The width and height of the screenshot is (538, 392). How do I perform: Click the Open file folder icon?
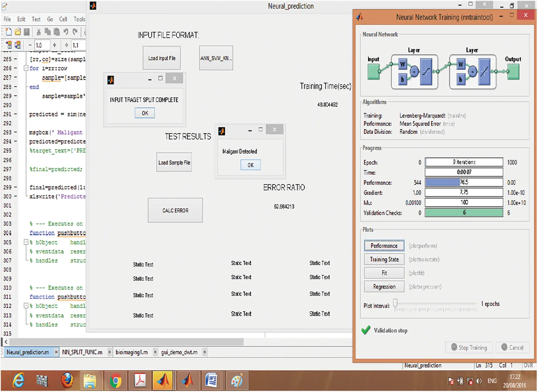(18, 32)
